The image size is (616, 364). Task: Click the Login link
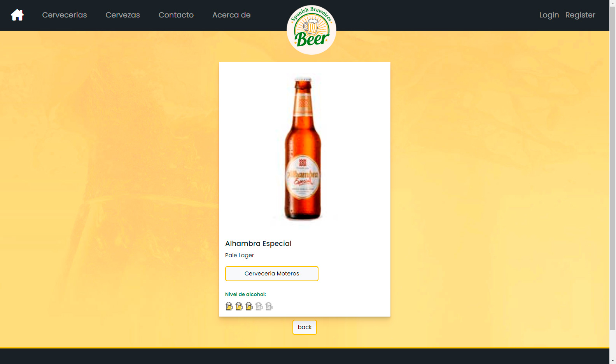pos(549,15)
